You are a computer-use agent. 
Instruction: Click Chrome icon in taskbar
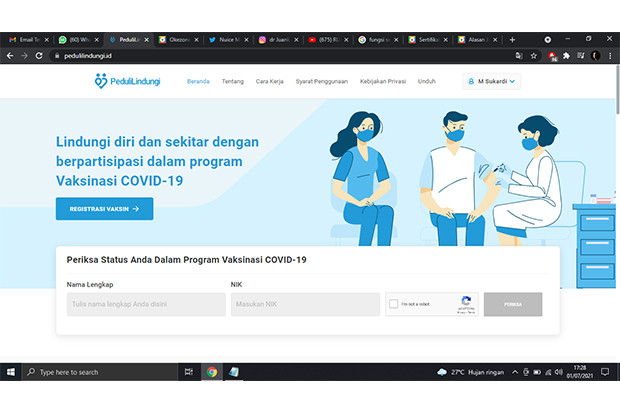(212, 372)
